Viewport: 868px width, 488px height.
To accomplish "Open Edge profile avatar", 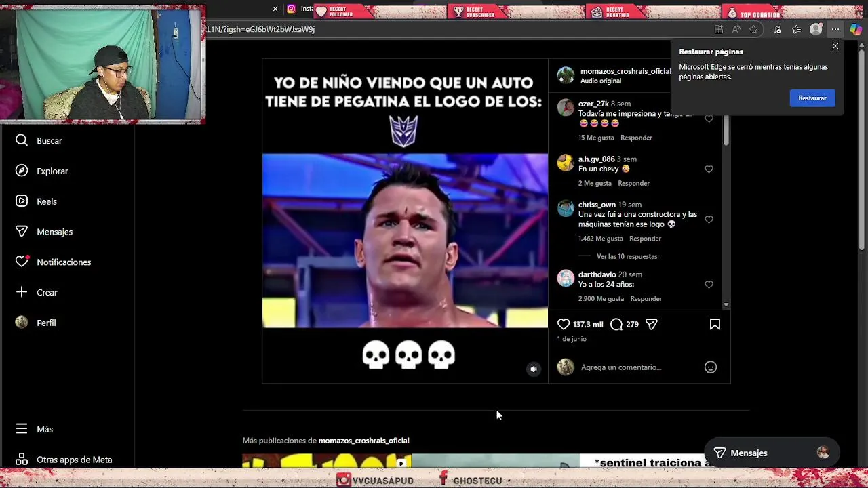I will (816, 29).
